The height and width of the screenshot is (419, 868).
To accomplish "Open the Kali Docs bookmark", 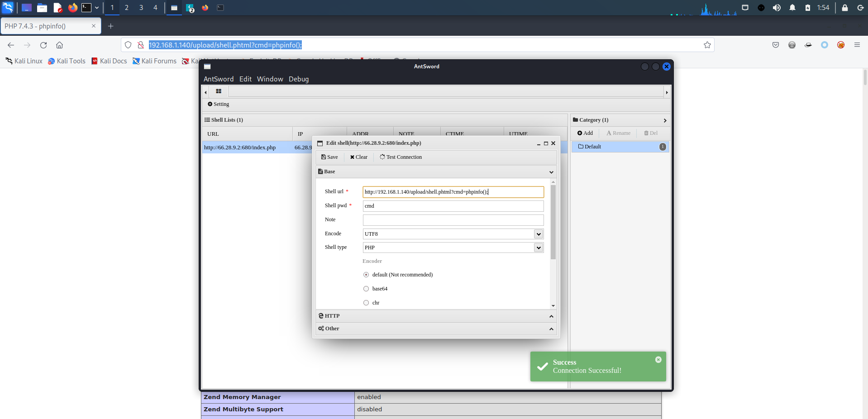I will 109,61.
